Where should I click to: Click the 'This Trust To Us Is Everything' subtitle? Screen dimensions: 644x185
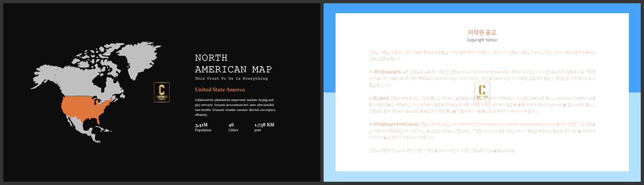(x=231, y=79)
